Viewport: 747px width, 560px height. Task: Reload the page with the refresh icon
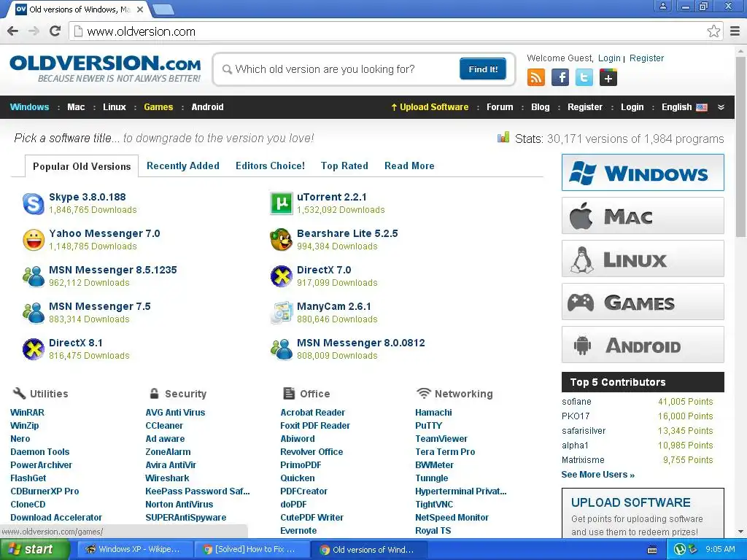pos(55,31)
